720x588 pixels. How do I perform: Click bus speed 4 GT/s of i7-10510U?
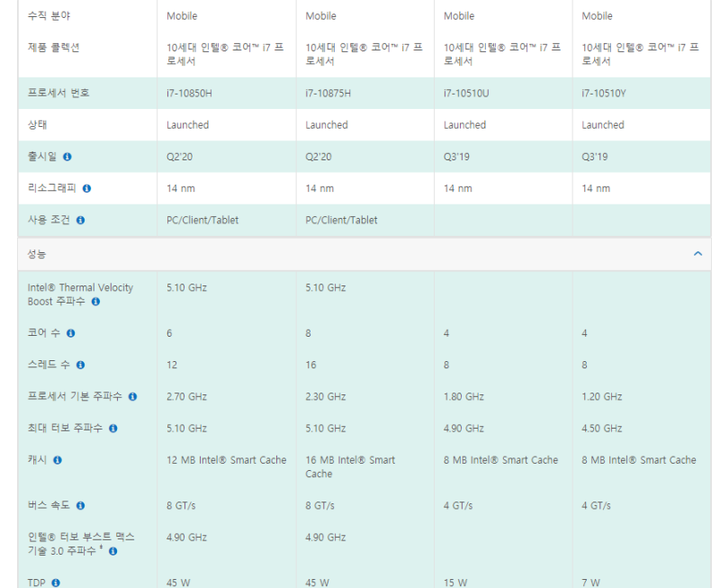click(458, 505)
